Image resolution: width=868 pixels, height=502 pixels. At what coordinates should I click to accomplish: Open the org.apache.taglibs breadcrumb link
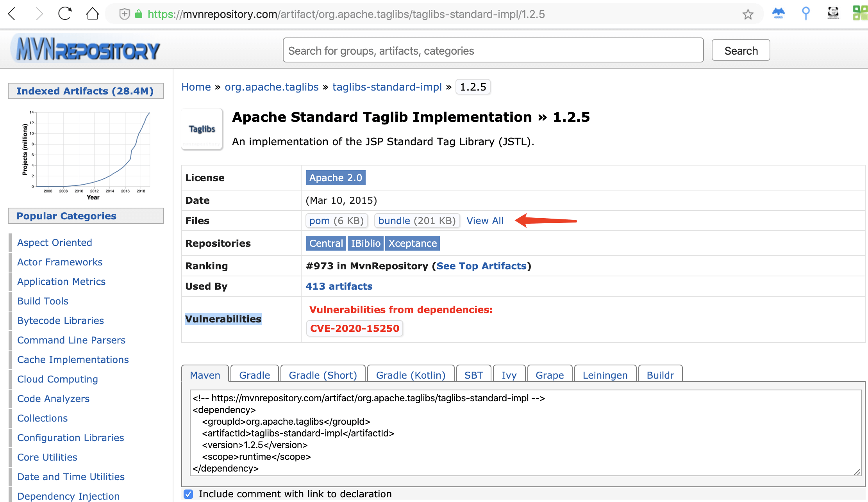(x=271, y=87)
